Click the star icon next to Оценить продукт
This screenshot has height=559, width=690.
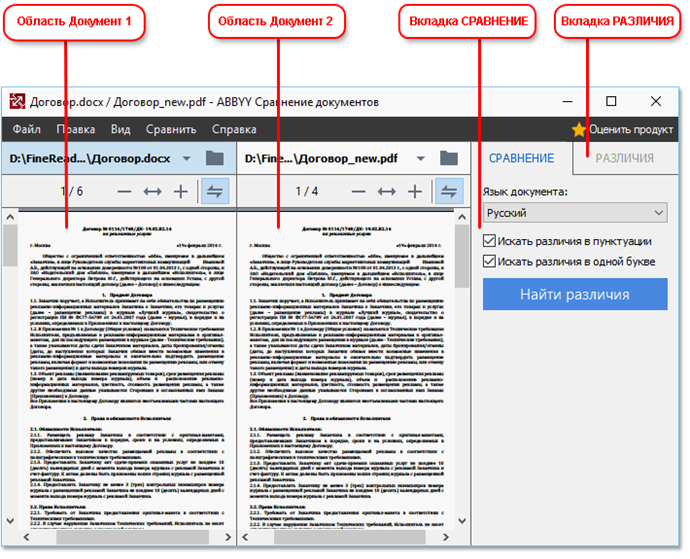coord(578,129)
